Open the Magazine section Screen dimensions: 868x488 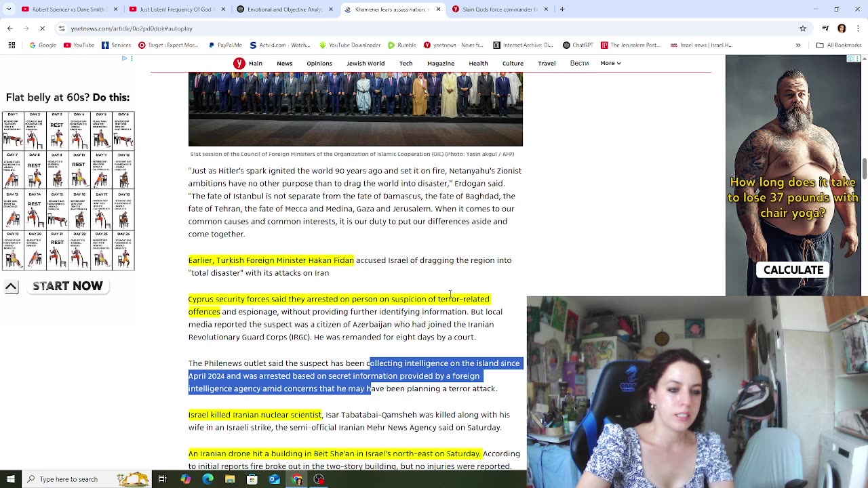441,63
